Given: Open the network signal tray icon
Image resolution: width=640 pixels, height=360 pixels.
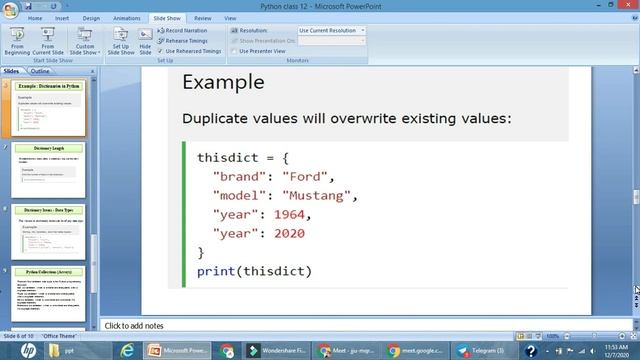Looking at the screenshot, I should tap(582, 351).
